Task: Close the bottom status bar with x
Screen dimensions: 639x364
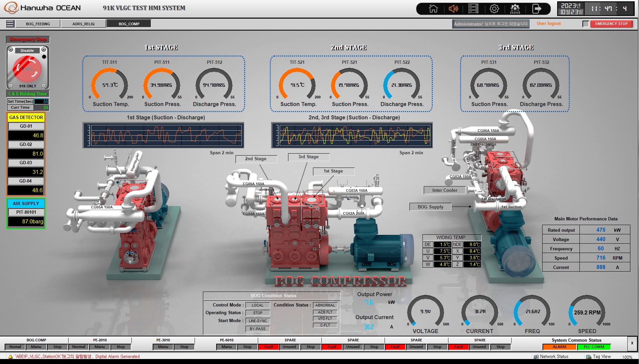Action: (x=632, y=343)
